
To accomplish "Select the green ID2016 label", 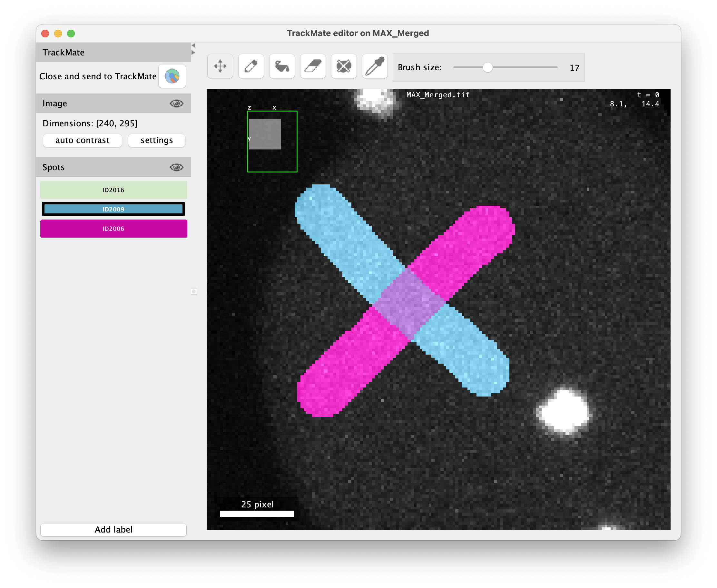I will coord(113,190).
